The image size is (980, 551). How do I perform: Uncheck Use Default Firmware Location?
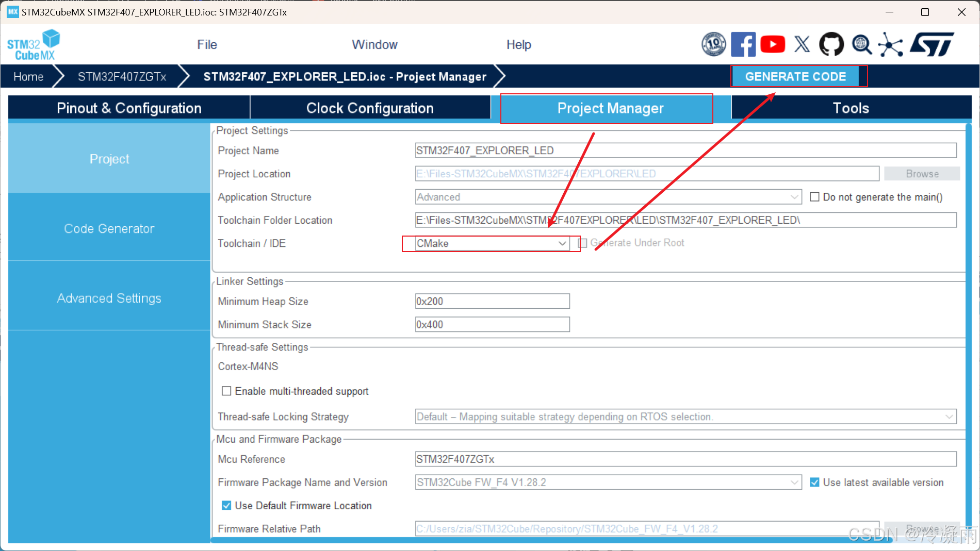click(226, 506)
